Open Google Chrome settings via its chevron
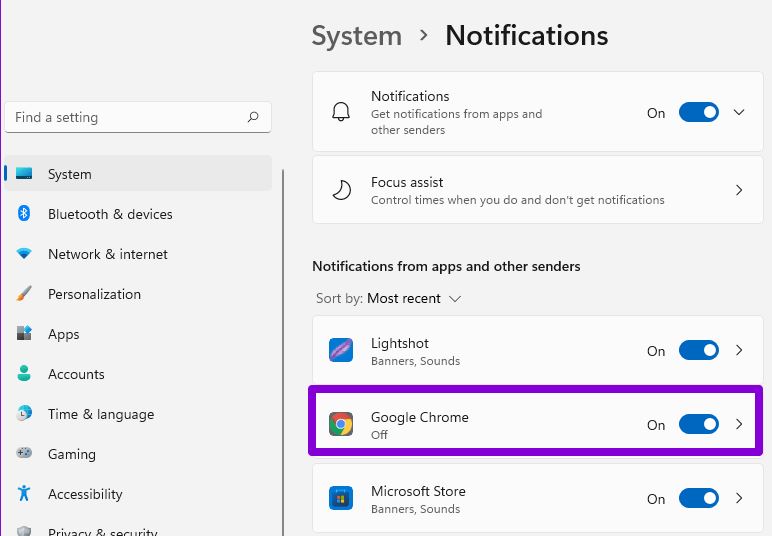 [x=739, y=424]
